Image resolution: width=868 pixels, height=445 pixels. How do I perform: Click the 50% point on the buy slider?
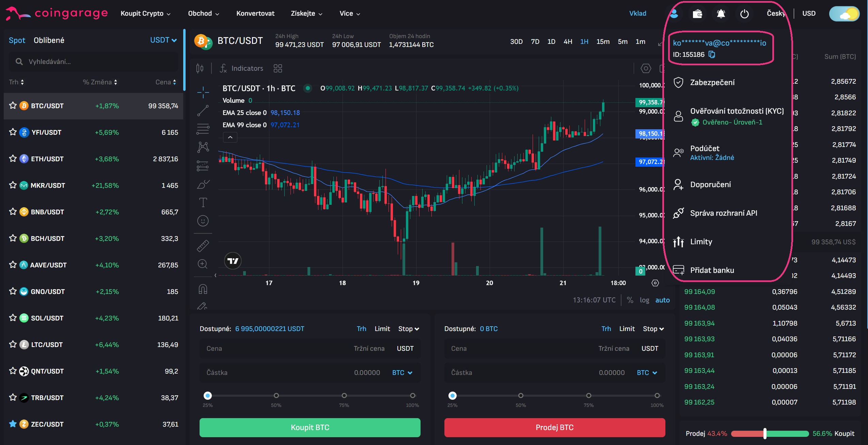(x=276, y=395)
